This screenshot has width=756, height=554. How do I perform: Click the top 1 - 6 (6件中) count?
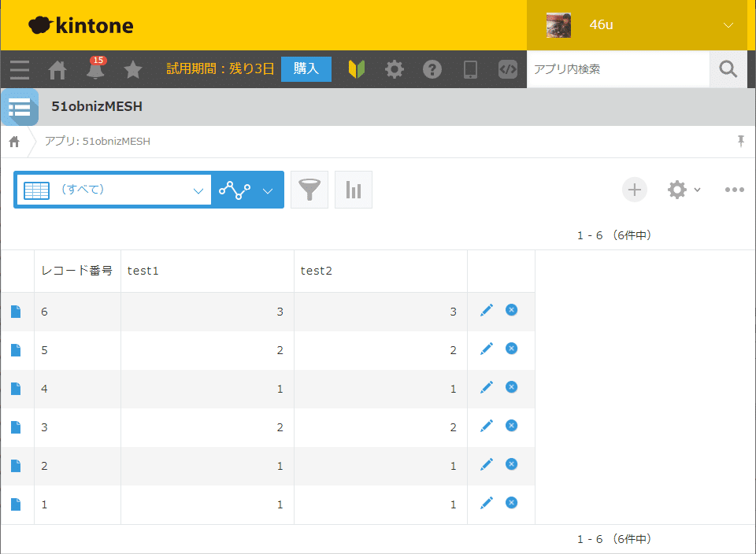click(x=614, y=235)
